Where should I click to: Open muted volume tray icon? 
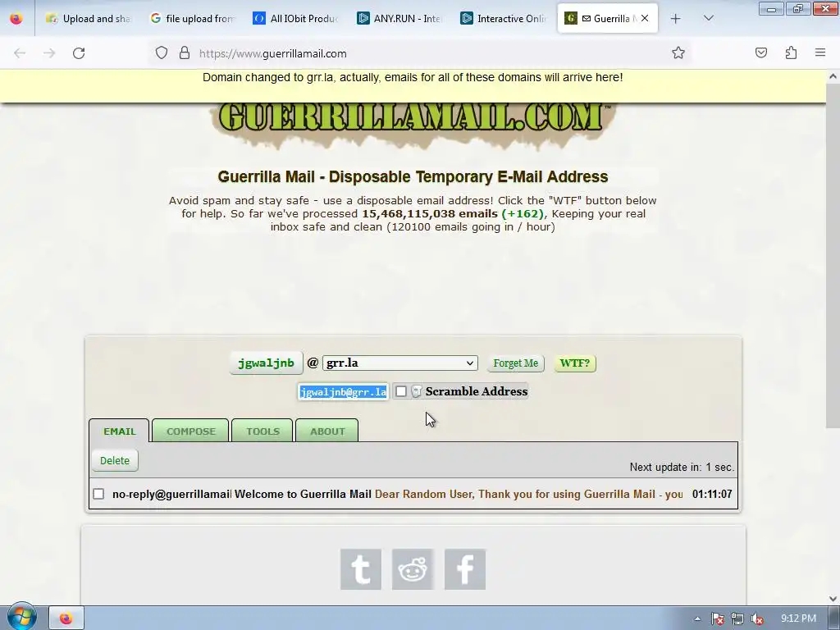[x=757, y=619]
